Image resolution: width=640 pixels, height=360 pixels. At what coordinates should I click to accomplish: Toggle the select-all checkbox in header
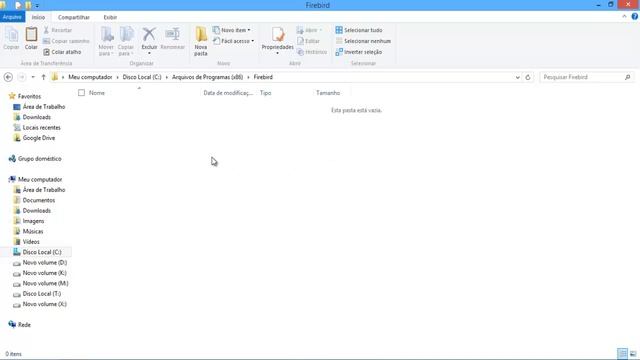(x=81, y=93)
